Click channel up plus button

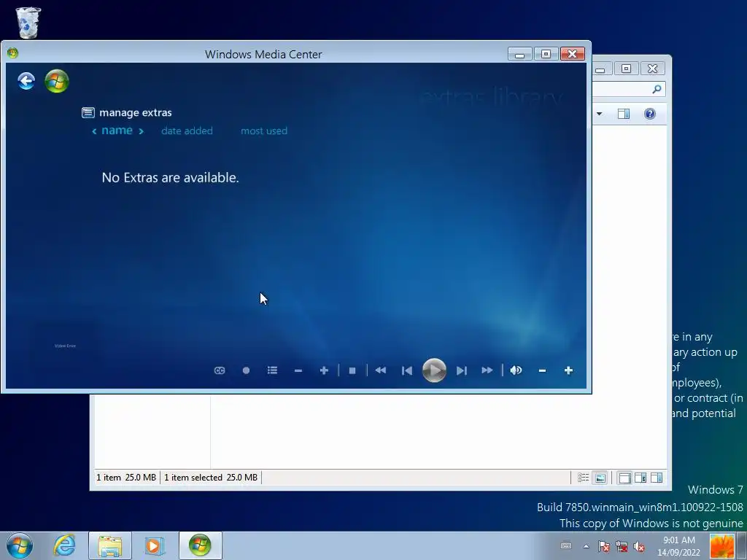pos(324,370)
